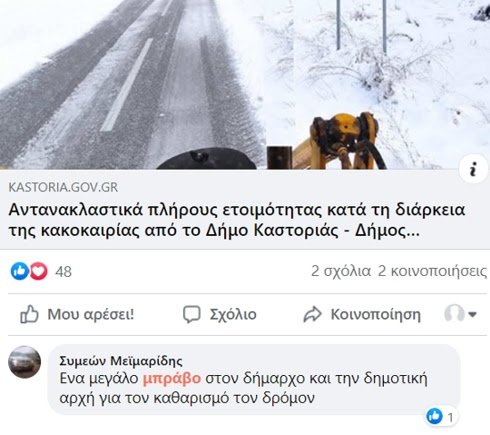Click the info icon on the link preview

[473, 170]
